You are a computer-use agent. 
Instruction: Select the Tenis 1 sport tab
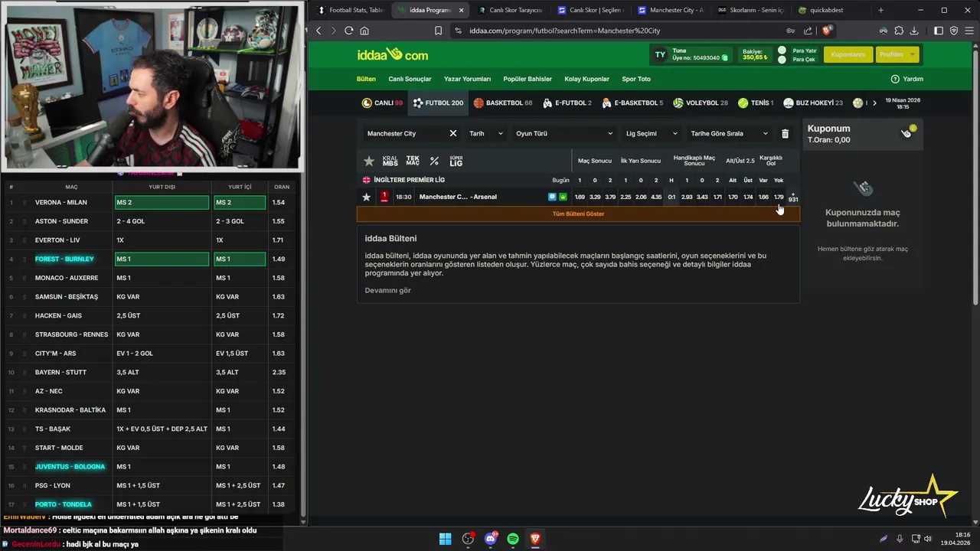(756, 103)
